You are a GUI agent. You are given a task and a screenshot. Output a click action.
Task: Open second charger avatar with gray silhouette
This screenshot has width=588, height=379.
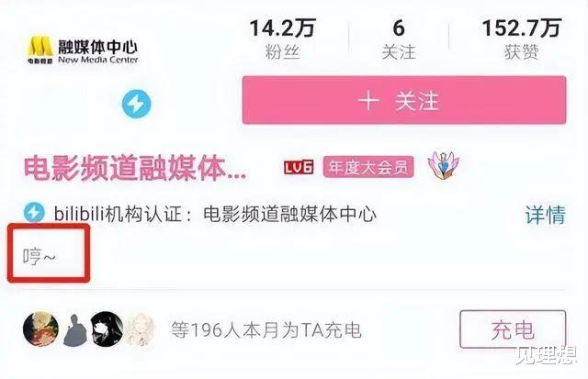click(x=75, y=330)
